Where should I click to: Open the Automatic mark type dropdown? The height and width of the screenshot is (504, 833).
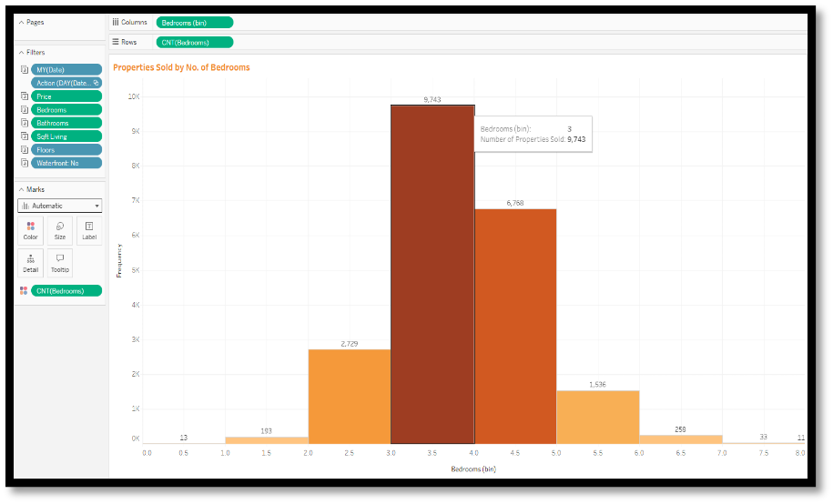(x=60, y=206)
